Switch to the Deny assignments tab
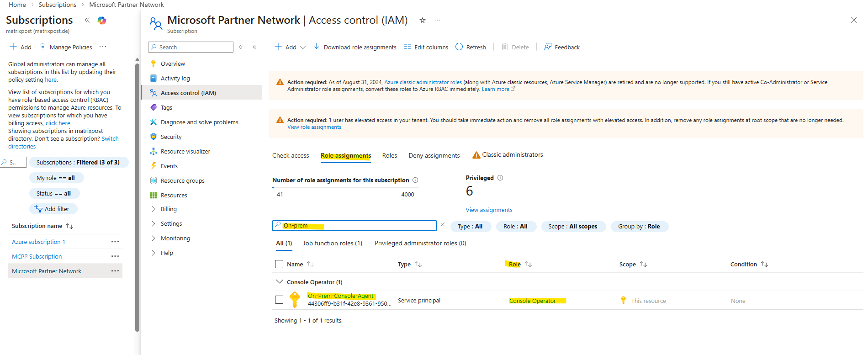 point(434,155)
